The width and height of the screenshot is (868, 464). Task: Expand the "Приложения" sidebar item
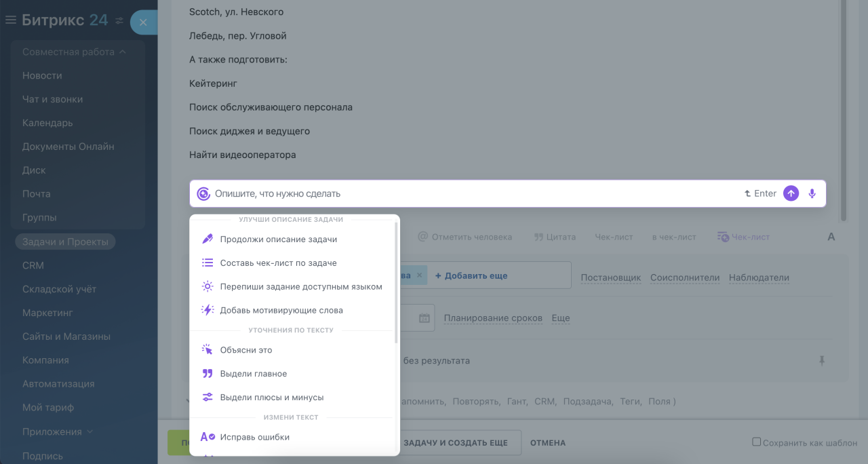(90, 431)
